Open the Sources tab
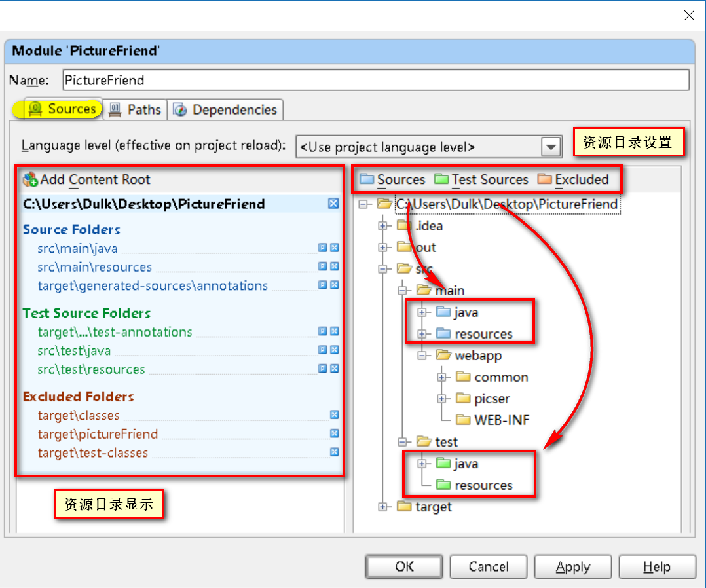 coord(62,109)
